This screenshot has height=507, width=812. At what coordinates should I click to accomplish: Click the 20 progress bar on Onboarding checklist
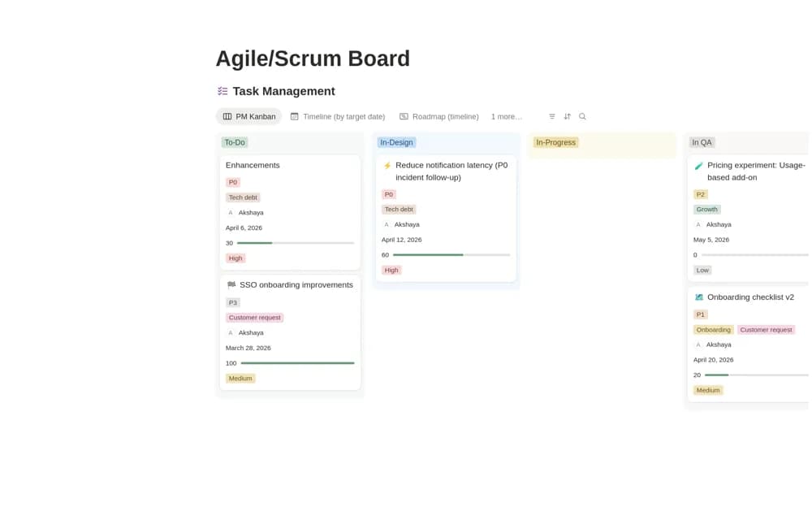757,375
